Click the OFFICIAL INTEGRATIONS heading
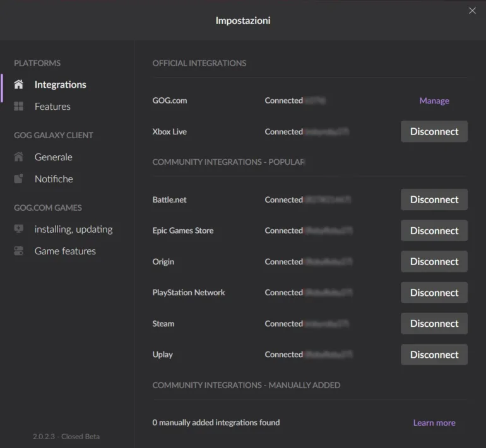486x448 pixels. [x=199, y=63]
